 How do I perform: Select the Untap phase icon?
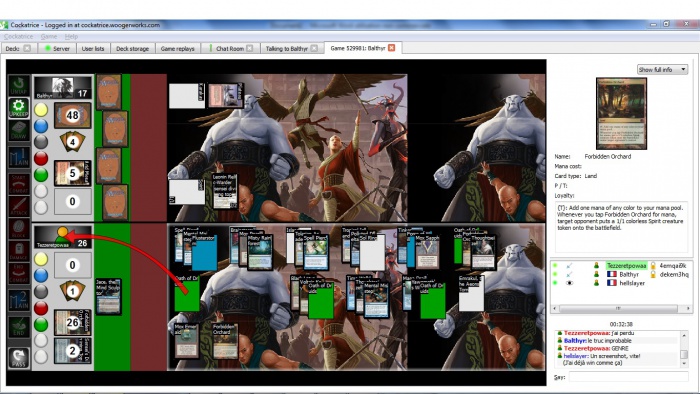(x=18, y=85)
